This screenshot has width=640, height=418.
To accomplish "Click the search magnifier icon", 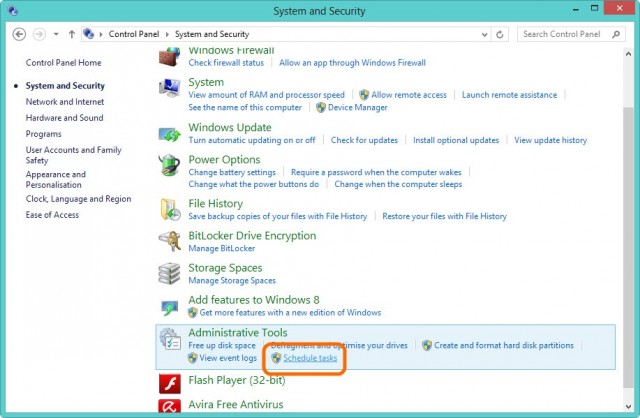I will click(616, 34).
